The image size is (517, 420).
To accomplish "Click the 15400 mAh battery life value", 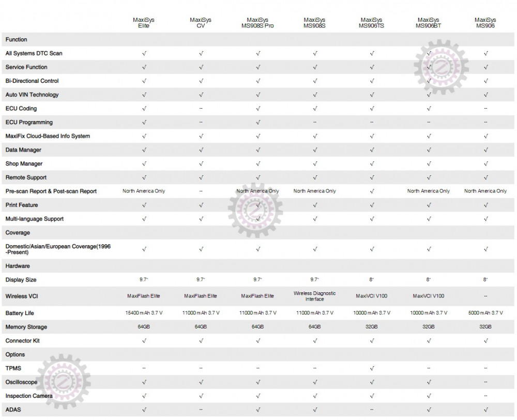I will pyautogui.click(x=144, y=313).
